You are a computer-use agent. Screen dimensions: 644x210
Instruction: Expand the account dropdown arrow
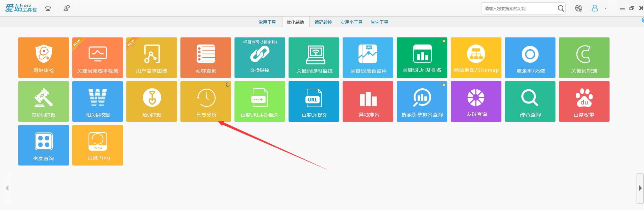(x=605, y=8)
